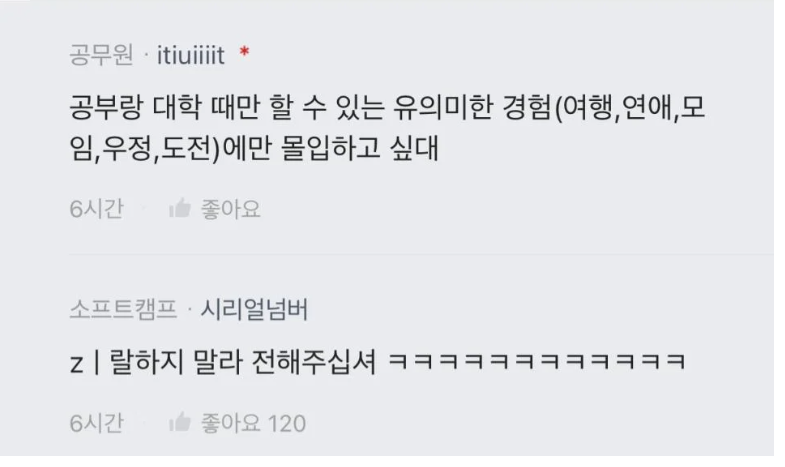This screenshot has width=785, height=467.
Task: Click the ㅋㅋㅋ laughter string in the reply
Action: tap(537, 361)
